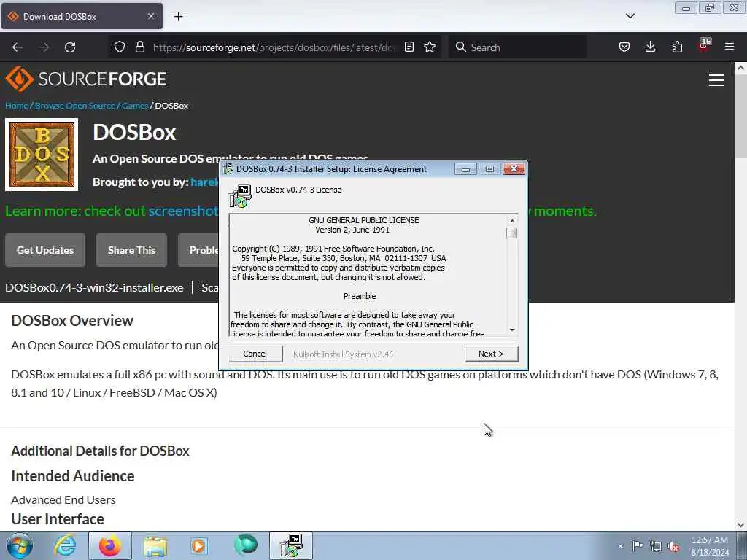Open Windows Media Player from taskbar
Screen dimensions: 747x560
pyautogui.click(x=199, y=545)
